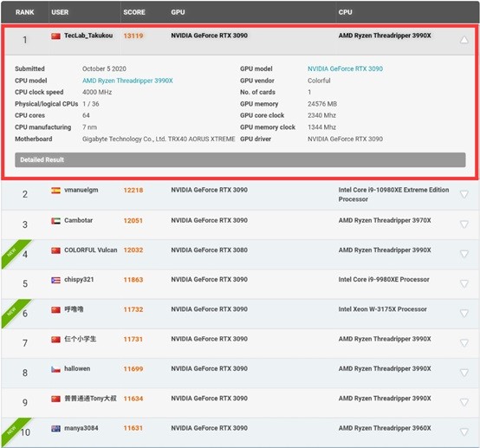Click the Spain flag beside vmanuelgm
The height and width of the screenshot is (448, 480).
click(55, 191)
